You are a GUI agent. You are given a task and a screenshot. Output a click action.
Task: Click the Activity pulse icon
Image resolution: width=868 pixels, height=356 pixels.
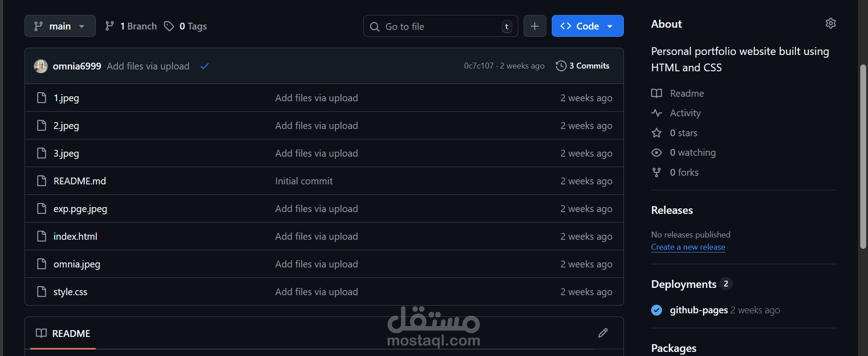point(657,113)
